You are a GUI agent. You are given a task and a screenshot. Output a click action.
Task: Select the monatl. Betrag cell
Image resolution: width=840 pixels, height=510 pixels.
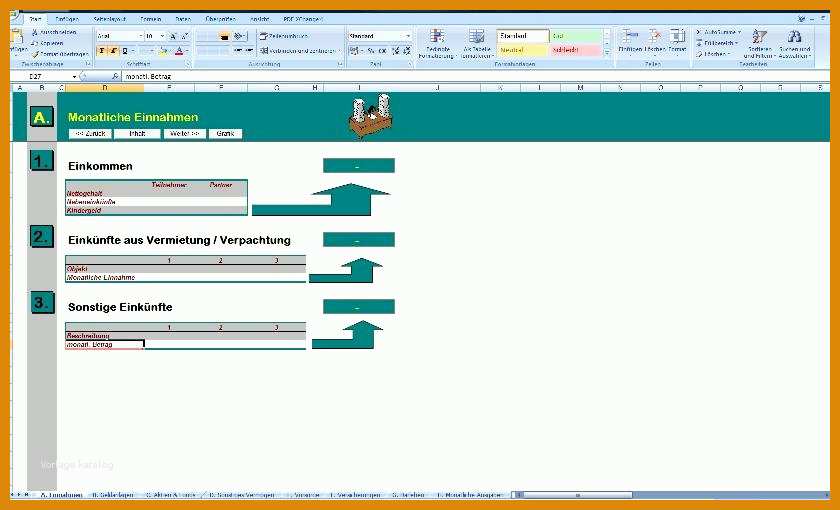[x=105, y=344]
